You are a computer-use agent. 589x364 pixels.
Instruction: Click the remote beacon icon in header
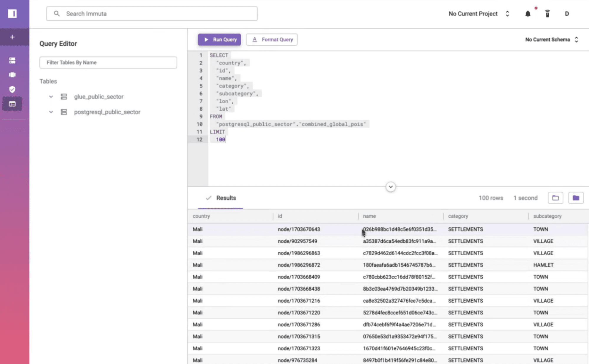click(547, 14)
